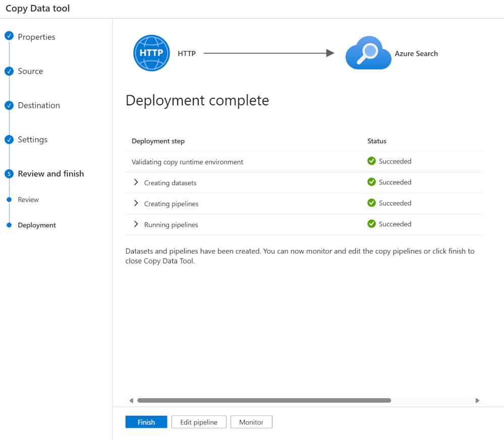
Task: Click the Settings step checkmark icon
Action: tap(9, 140)
